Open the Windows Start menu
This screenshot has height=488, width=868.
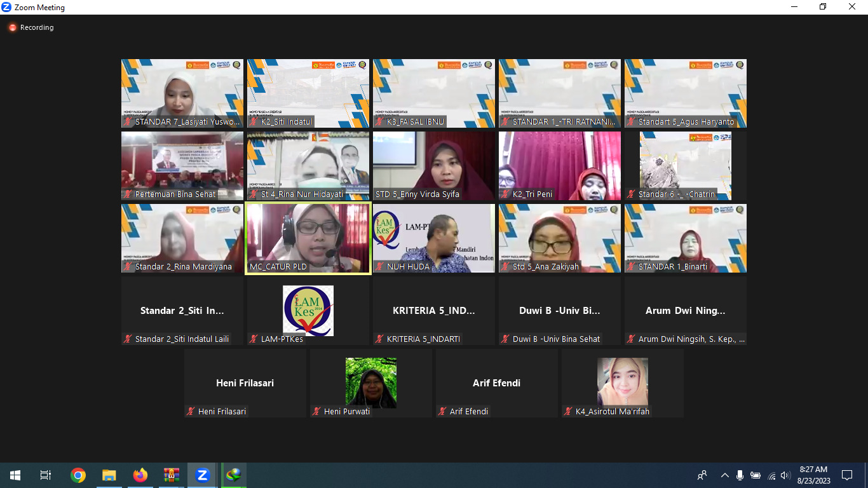click(x=15, y=475)
